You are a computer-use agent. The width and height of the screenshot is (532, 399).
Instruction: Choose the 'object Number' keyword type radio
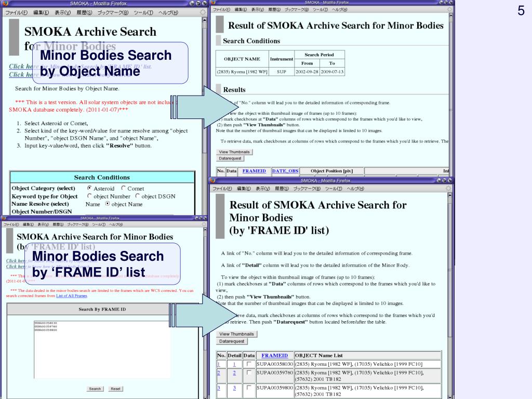(89, 196)
